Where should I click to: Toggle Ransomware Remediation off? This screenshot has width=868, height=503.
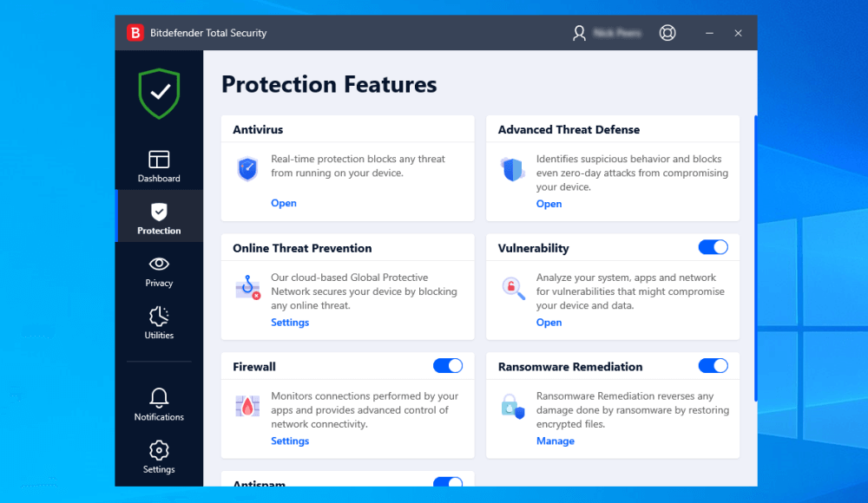(x=713, y=366)
